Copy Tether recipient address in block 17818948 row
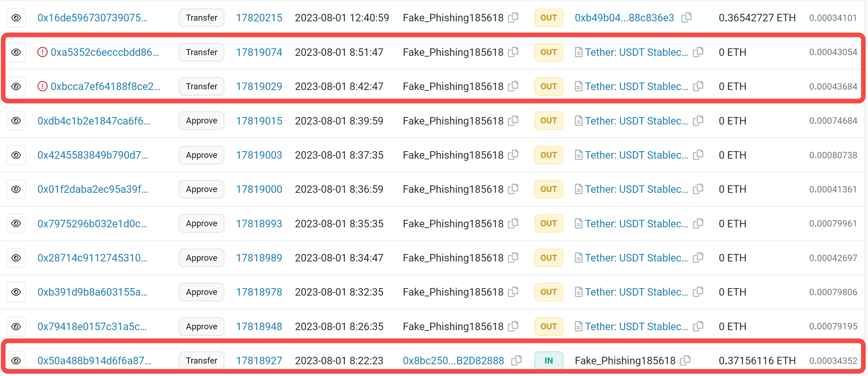 coord(698,326)
